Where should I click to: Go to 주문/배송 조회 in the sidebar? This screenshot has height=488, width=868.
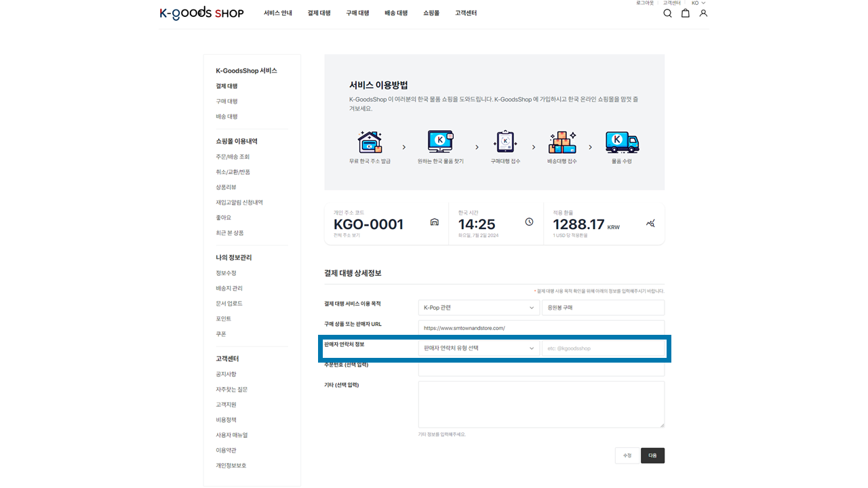coord(233,157)
